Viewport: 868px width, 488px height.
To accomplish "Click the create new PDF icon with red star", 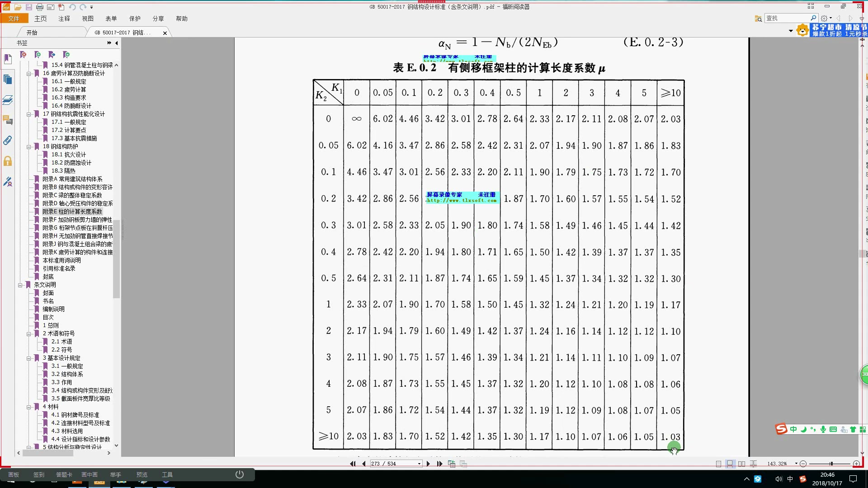I will pos(61,7).
